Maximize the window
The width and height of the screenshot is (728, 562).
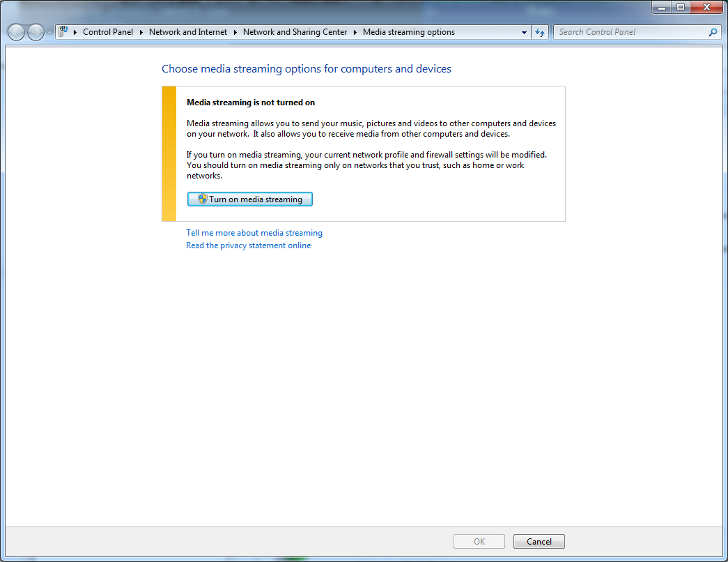click(681, 7)
